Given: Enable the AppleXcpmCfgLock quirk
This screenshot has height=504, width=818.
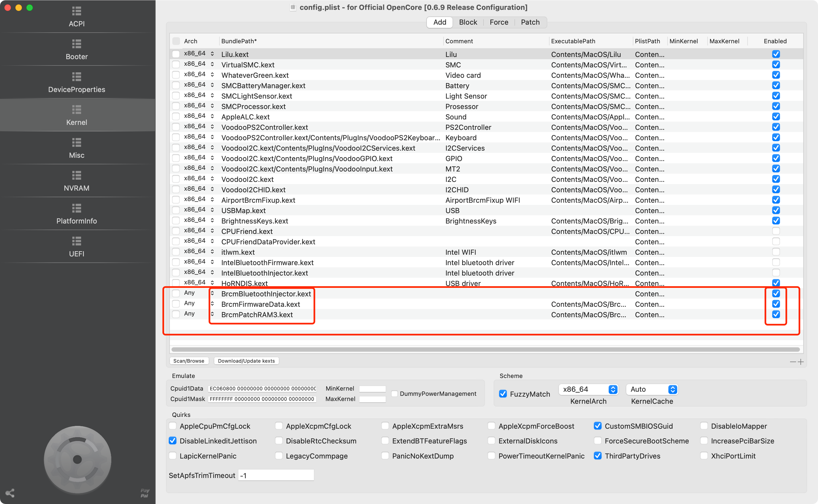Looking at the screenshot, I should tap(279, 426).
